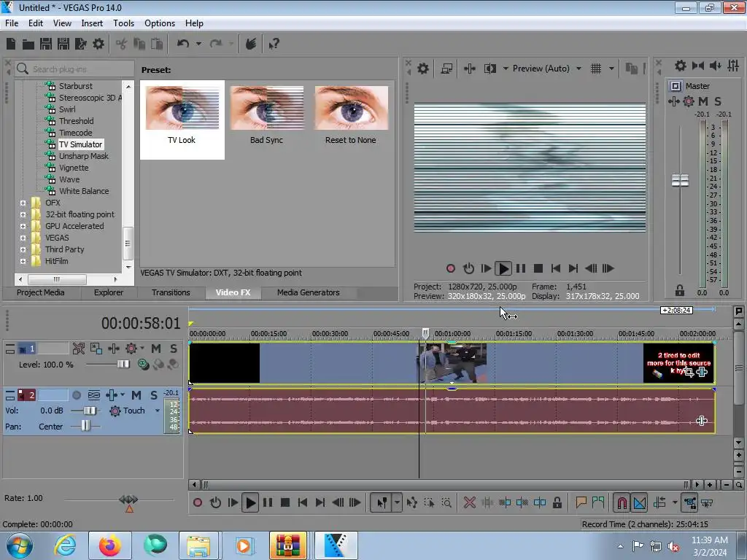The height and width of the screenshot is (560, 747).
Task: Click the Master volume fader handle
Action: pos(680,181)
